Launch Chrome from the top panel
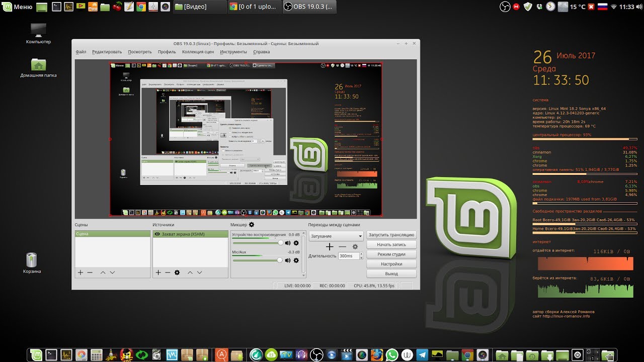Viewport: 644px width, 362px height. click(x=142, y=7)
